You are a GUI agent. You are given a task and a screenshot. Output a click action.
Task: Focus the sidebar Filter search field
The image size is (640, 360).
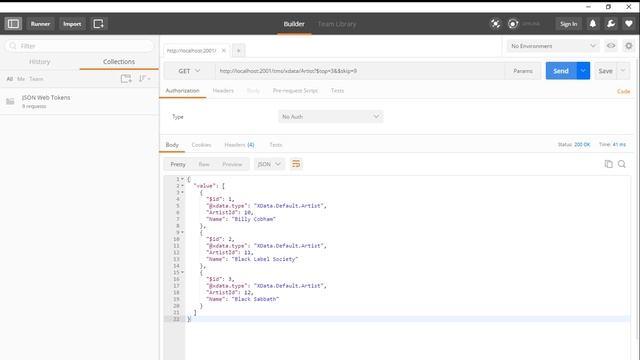[80, 46]
